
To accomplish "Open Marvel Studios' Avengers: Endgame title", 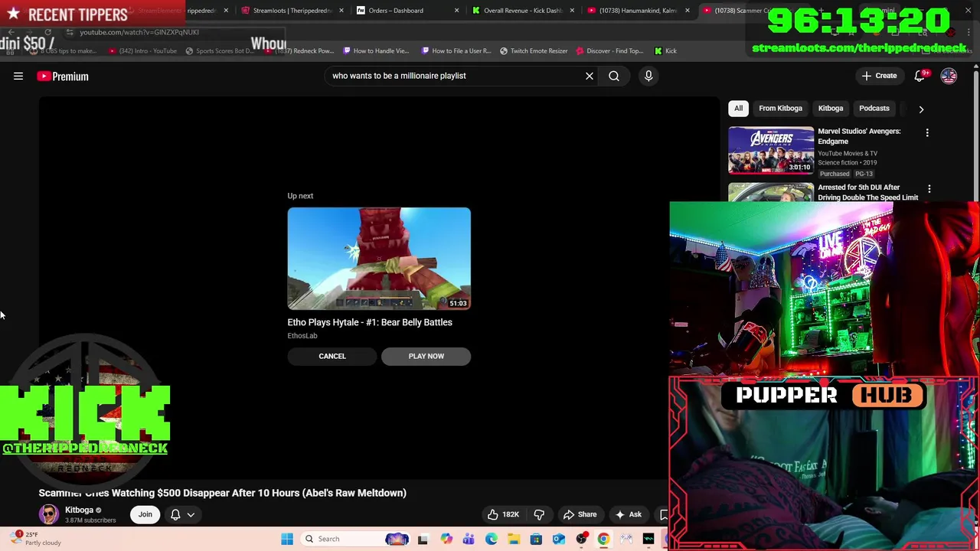I will tap(859, 136).
